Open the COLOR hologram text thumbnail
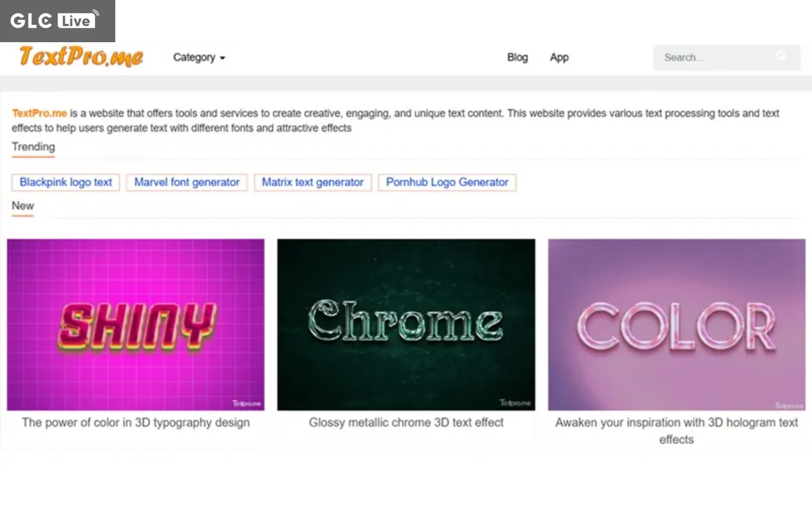812x514 pixels. [x=677, y=325]
